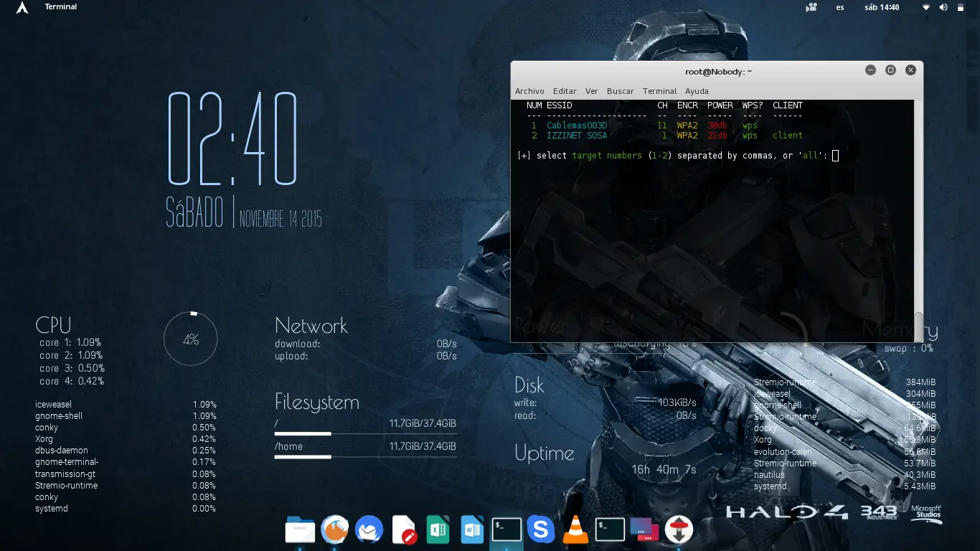The image size is (980, 551).
Task: Open the Wi-Fi network indicator
Action: [x=926, y=7]
